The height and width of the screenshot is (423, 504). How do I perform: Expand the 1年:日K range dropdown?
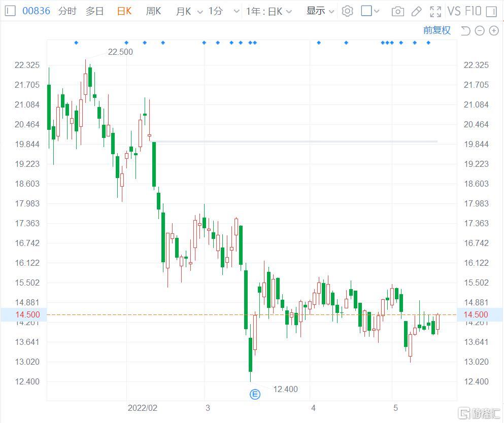click(x=270, y=11)
